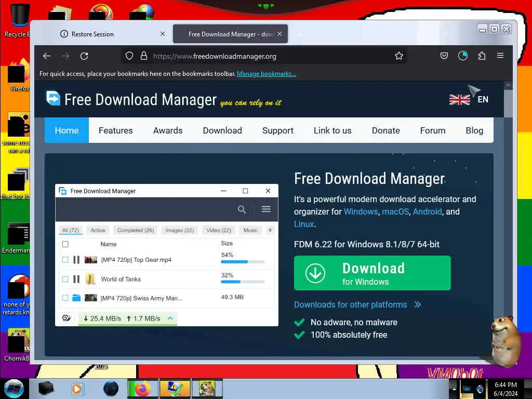Open the Support menu item
Viewport: 532px width, 399px height.
coord(278,130)
